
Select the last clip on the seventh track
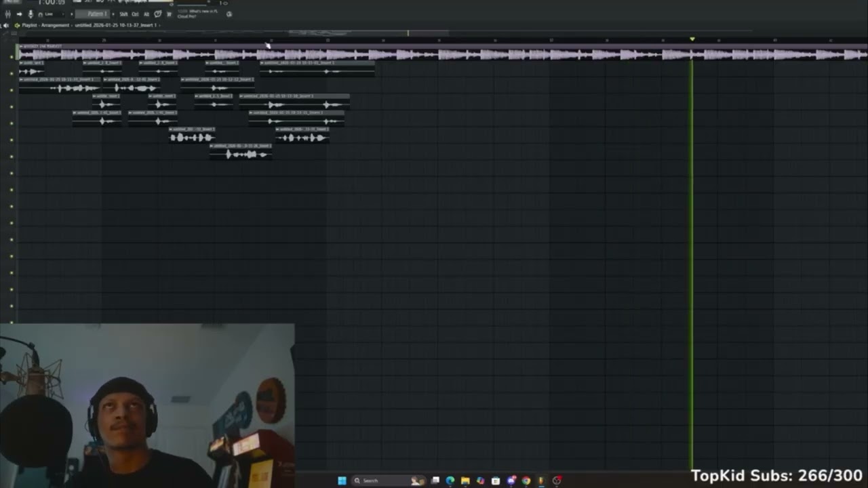tap(241, 151)
